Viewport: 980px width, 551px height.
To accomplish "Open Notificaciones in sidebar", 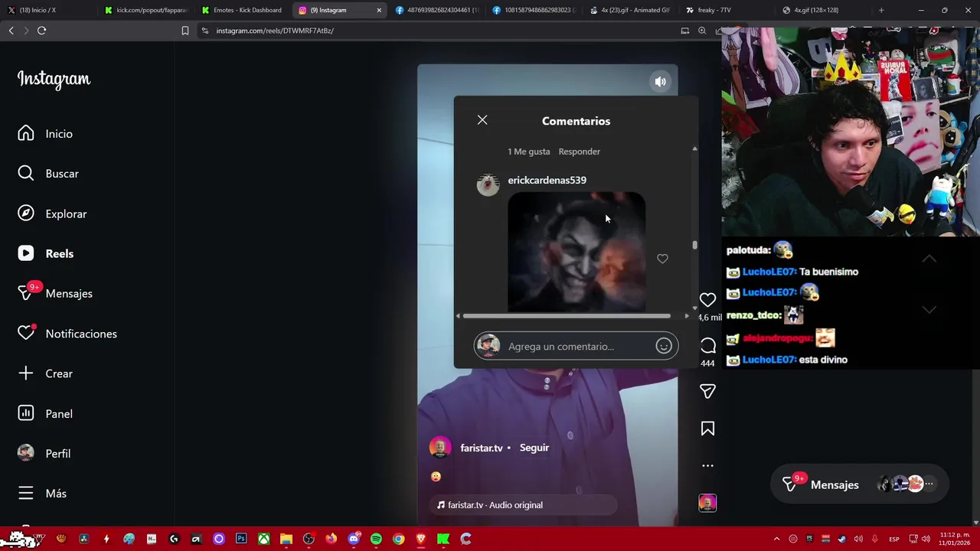I will coord(67,334).
